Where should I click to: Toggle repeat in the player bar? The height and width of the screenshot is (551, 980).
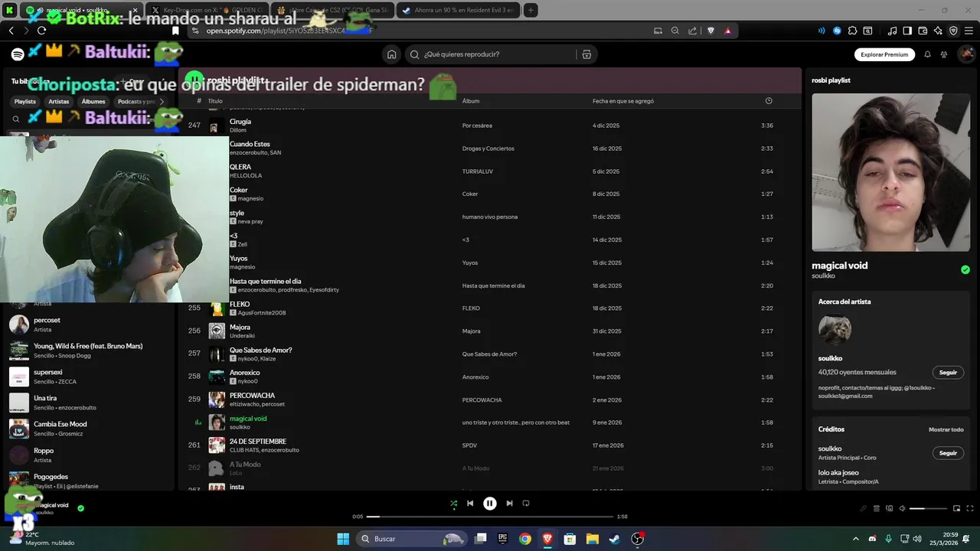point(526,504)
